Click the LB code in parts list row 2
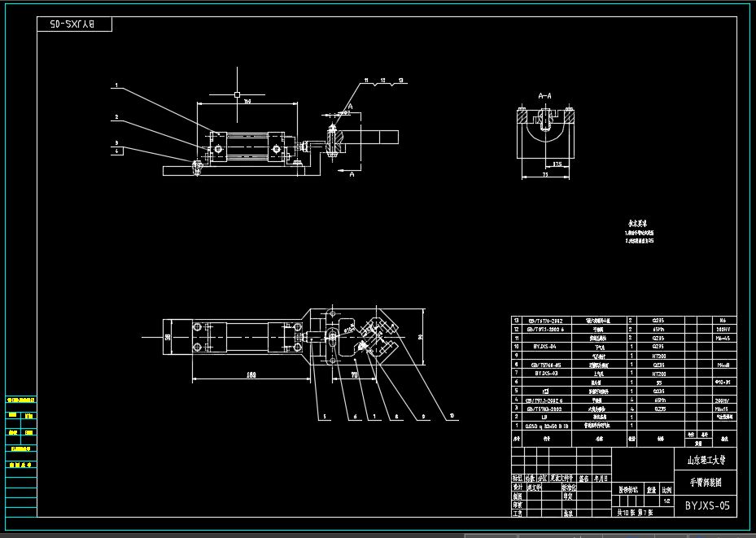The width and height of the screenshot is (756, 538). (544, 417)
